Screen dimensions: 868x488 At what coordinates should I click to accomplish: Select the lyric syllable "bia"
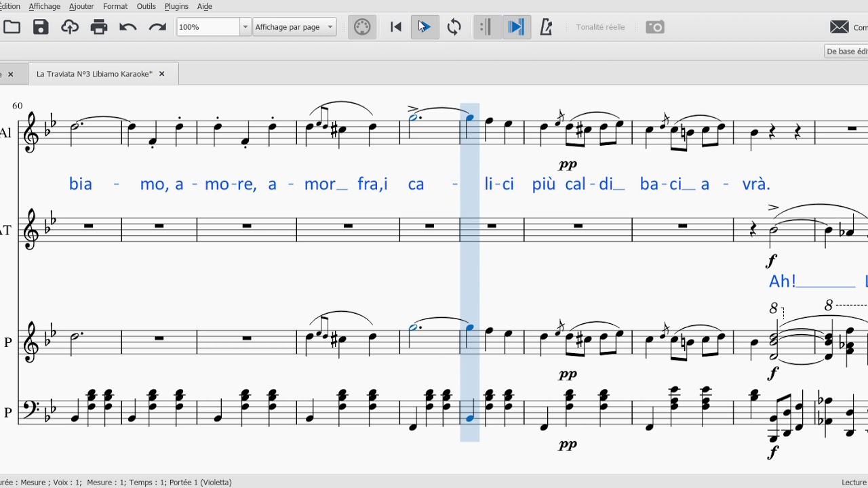pos(80,184)
